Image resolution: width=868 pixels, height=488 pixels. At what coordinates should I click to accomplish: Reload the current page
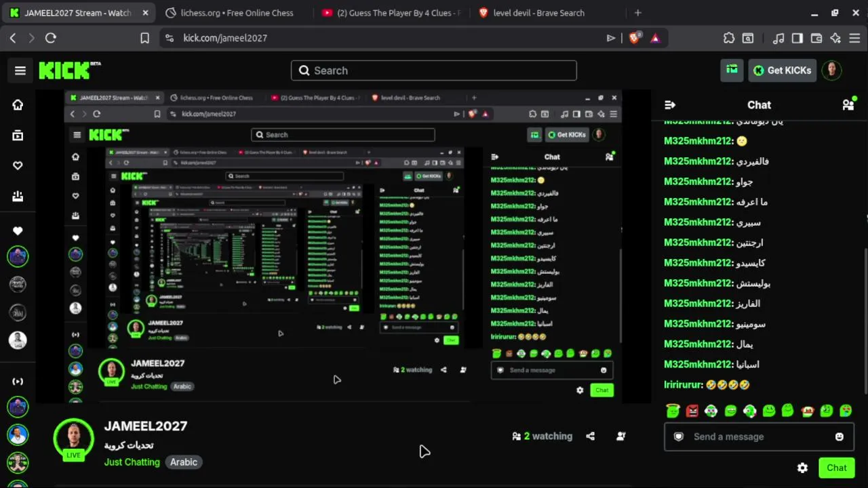(50, 38)
